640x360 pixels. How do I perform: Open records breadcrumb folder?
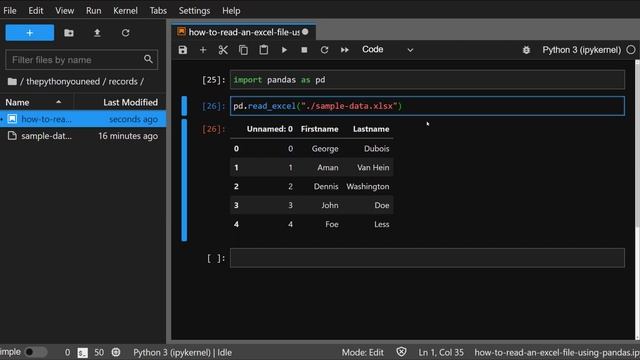(123, 82)
